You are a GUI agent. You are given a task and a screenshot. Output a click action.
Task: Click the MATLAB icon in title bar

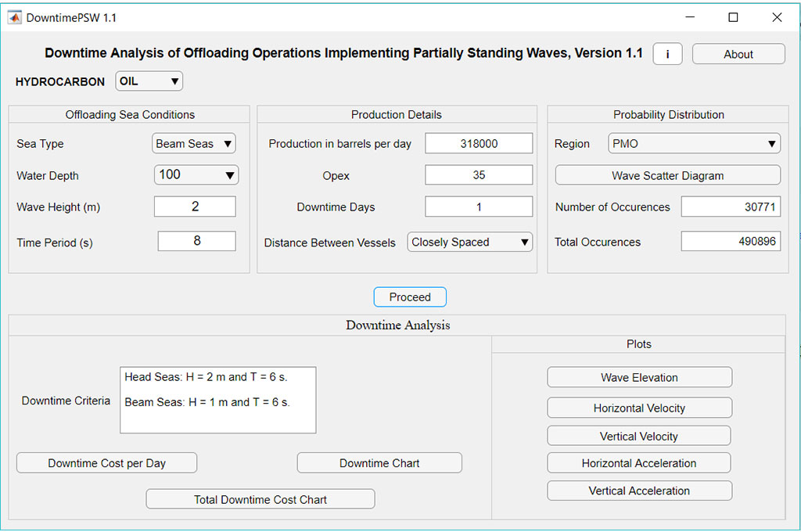[15, 17]
